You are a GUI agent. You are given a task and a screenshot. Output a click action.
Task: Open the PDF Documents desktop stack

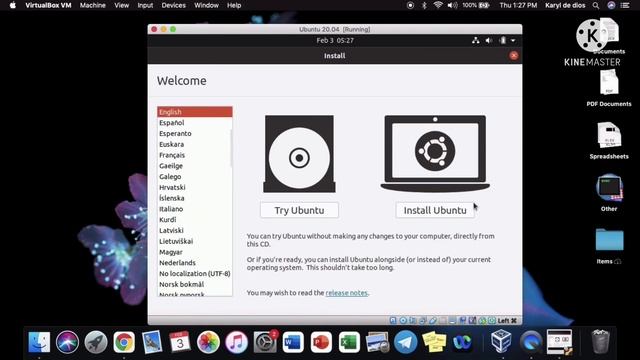[x=609, y=88]
